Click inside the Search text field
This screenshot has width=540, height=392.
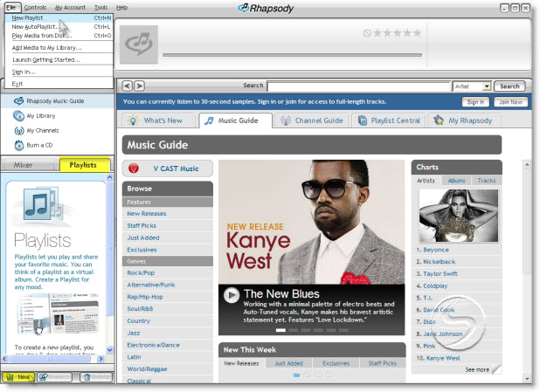357,86
